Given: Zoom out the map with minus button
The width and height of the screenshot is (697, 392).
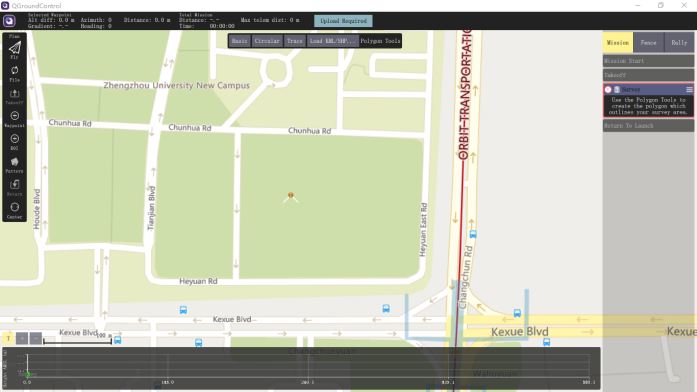Looking at the screenshot, I should tap(36, 339).
